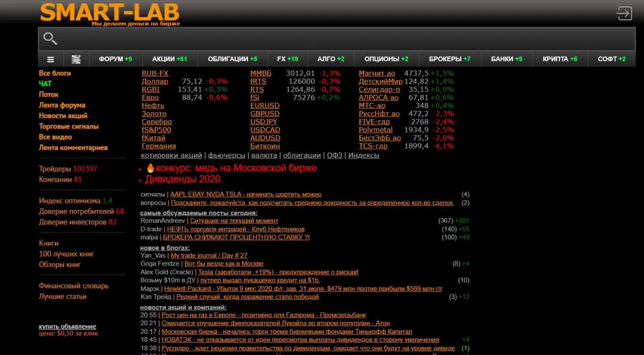Open Поток in the sidebar
644x355 pixels.
tap(49, 94)
